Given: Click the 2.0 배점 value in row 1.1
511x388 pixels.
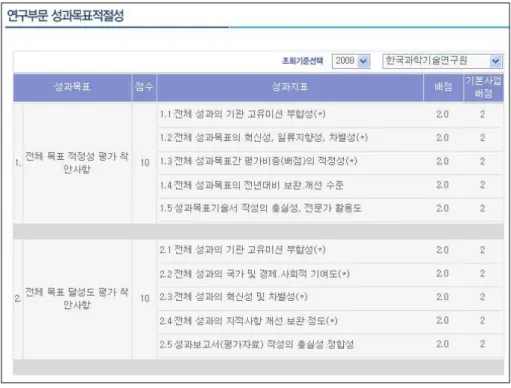Looking at the screenshot, I should [442, 114].
